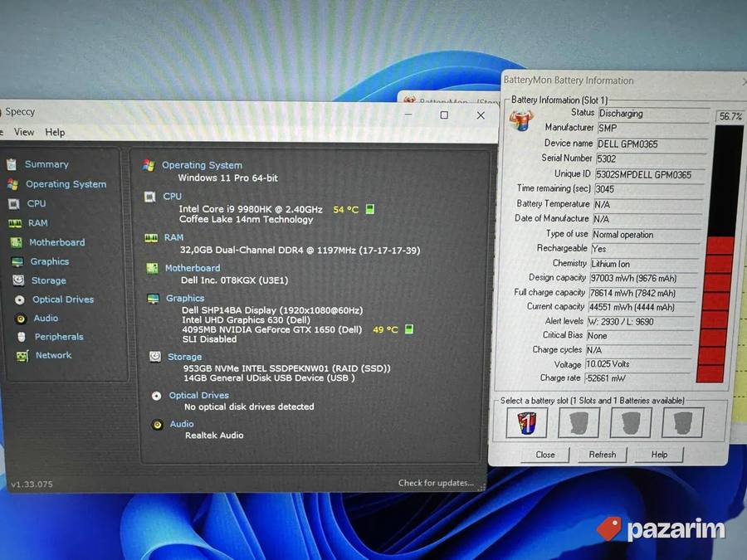The height and width of the screenshot is (560, 747).
Task: Click Full charge capacity field 78614 mWh
Action: click(x=642, y=293)
